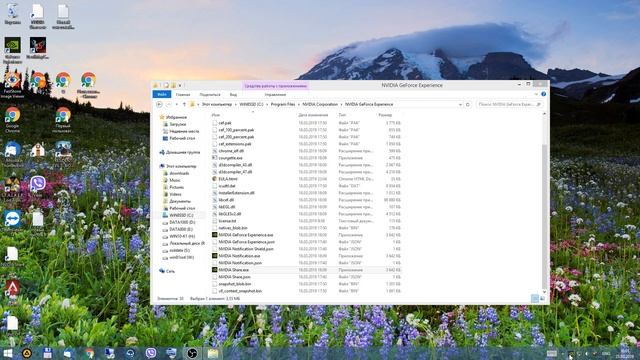This screenshot has width=640, height=360.
Task: Select Сеть in navigation pane
Action: [170, 271]
